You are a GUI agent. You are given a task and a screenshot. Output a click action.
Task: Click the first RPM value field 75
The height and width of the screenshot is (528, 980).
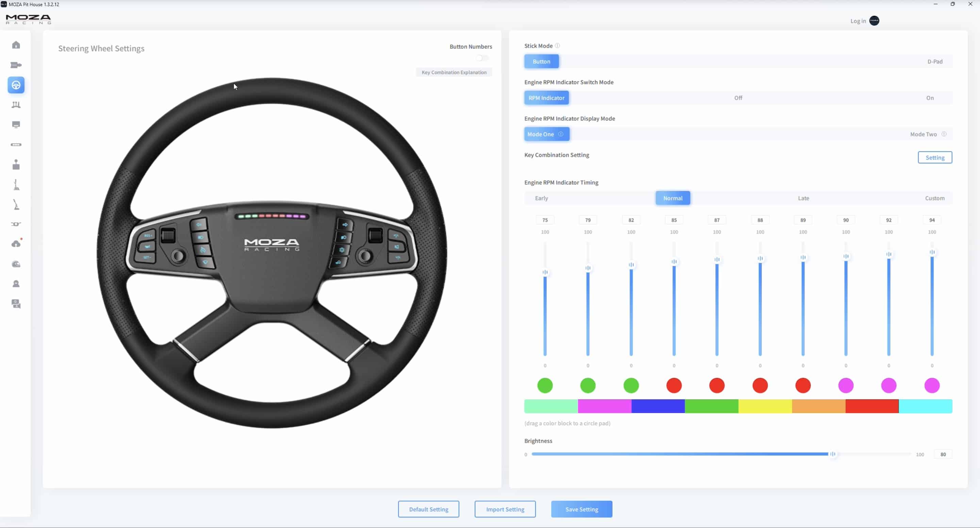[545, 220]
